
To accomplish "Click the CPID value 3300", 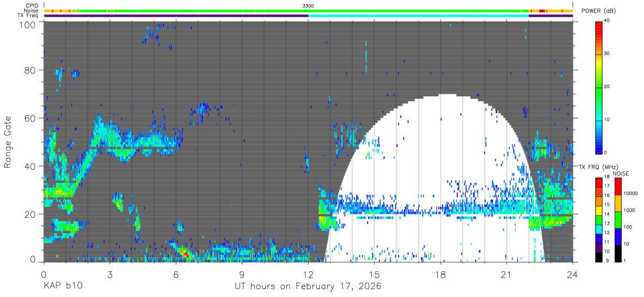I will point(308,6).
